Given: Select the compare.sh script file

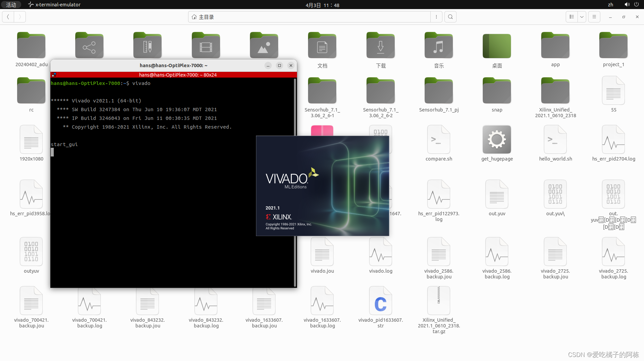Looking at the screenshot, I should (438, 139).
